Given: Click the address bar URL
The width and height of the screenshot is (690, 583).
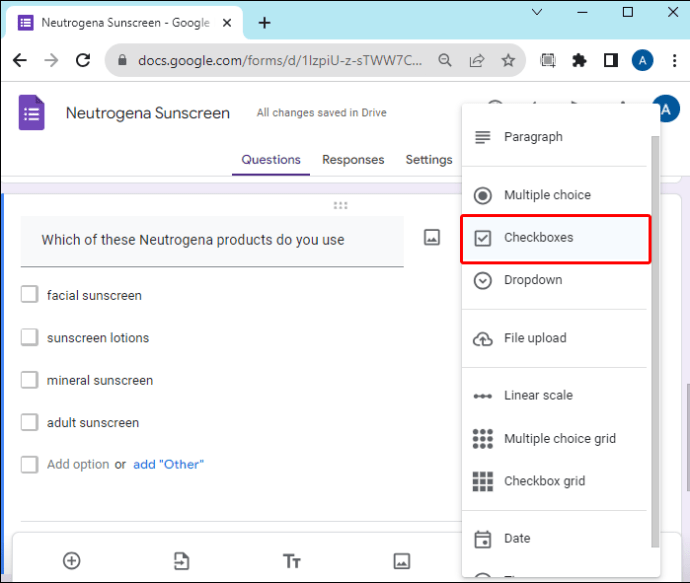Looking at the screenshot, I should tap(280, 60).
